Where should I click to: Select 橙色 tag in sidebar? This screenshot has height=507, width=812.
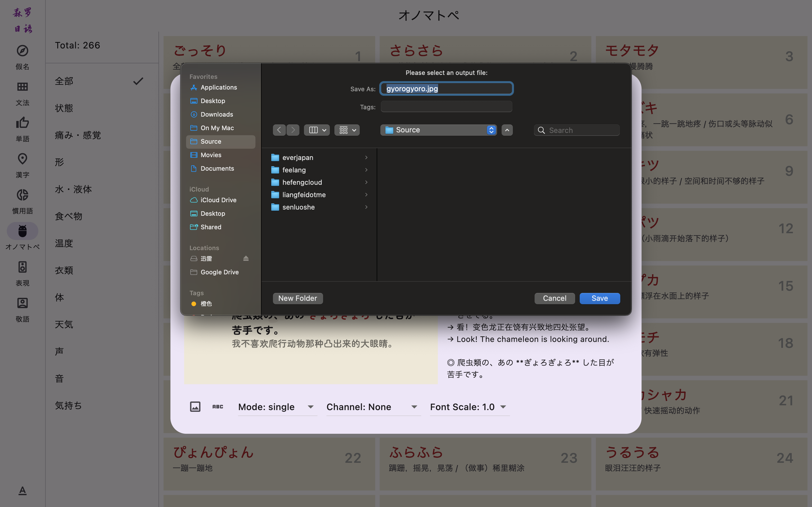[206, 304]
